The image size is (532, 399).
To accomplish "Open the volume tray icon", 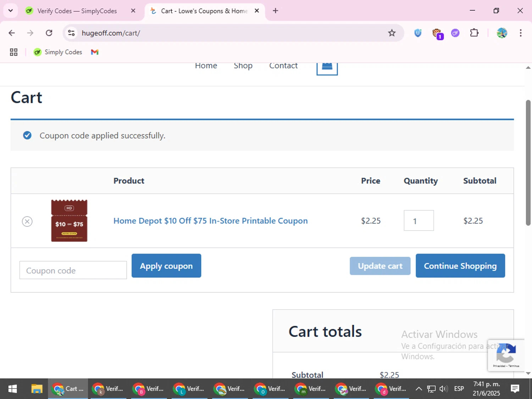I will 443,389.
